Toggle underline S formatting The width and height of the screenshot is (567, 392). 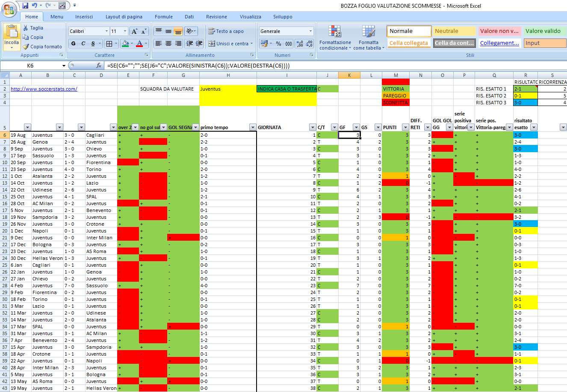pyautogui.click(x=93, y=44)
